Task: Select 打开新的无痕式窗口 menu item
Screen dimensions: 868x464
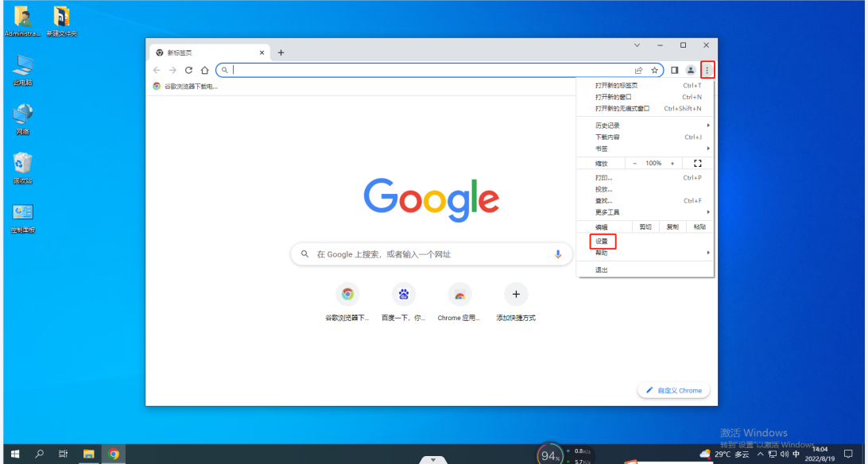Action: (645, 109)
